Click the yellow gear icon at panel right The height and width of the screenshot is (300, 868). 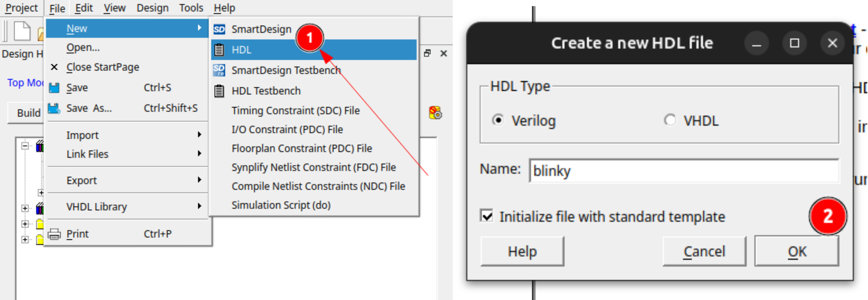(x=435, y=113)
